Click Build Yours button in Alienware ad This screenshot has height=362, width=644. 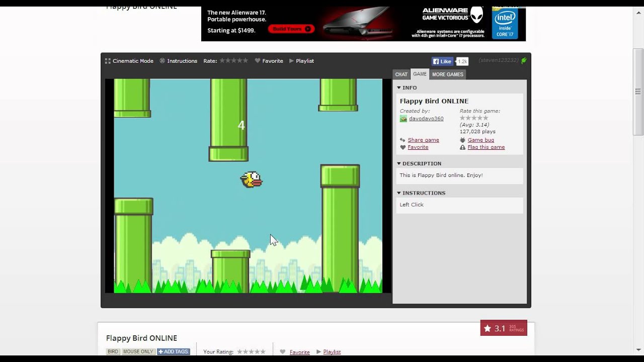291,29
